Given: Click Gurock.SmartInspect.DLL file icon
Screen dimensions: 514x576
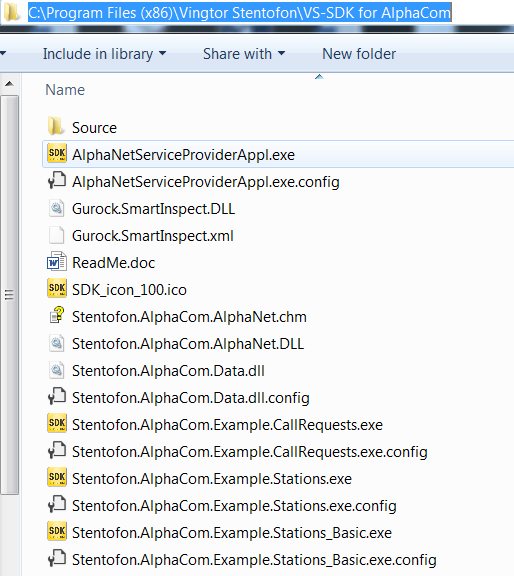Looking at the screenshot, I should point(57,208).
